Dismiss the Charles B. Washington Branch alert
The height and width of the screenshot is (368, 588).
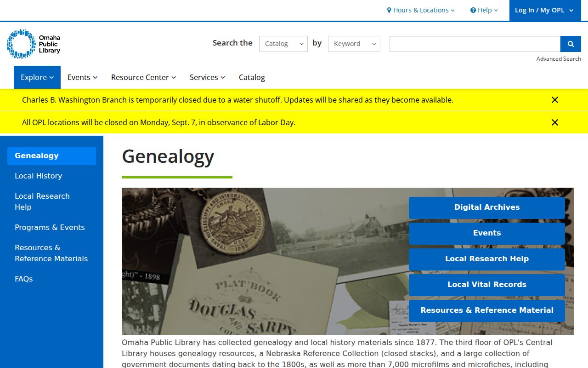pyautogui.click(x=555, y=100)
